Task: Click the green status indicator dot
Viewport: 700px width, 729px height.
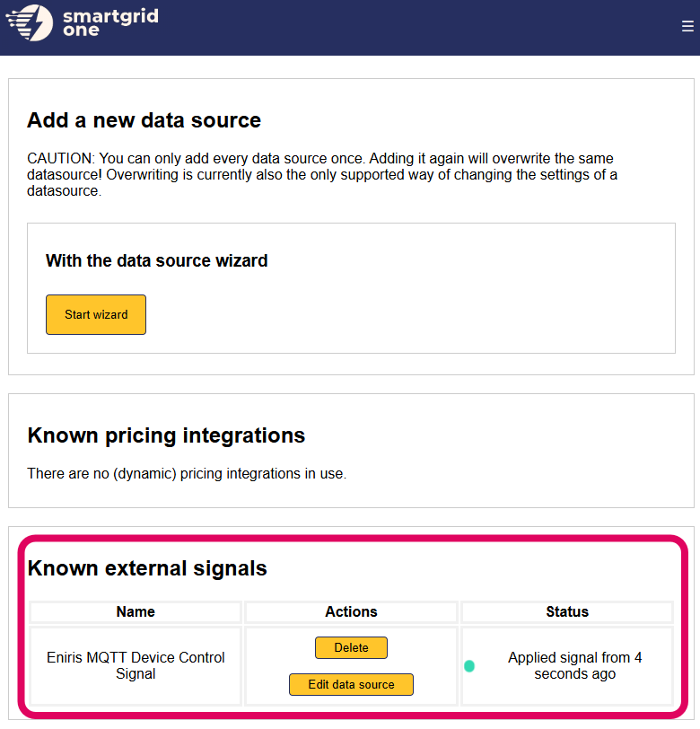Action: click(469, 666)
